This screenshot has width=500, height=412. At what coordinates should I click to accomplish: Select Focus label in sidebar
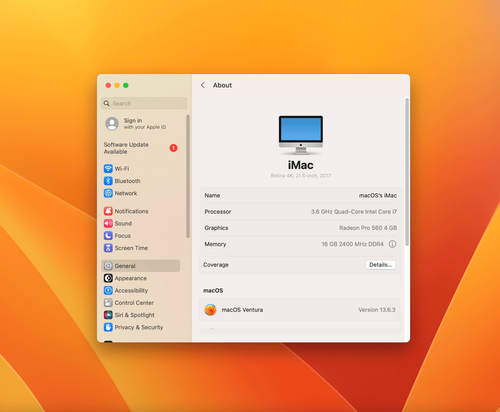[123, 236]
